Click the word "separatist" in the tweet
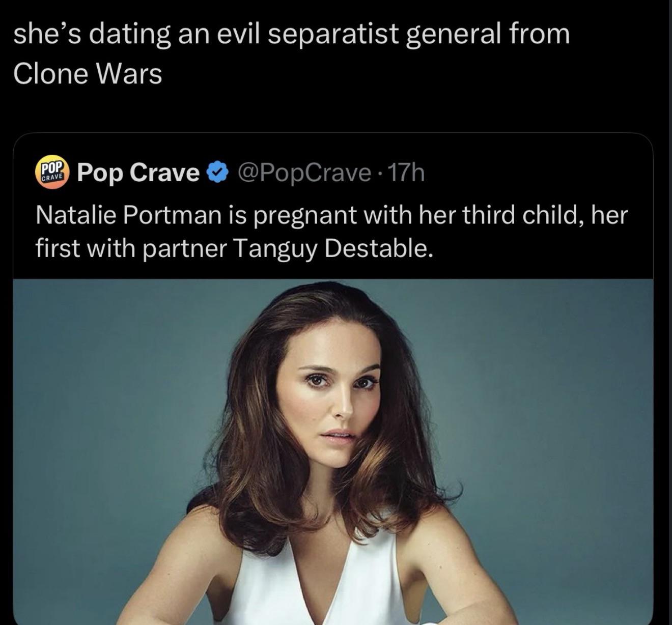Image resolution: width=672 pixels, height=625 pixels. click(319, 35)
